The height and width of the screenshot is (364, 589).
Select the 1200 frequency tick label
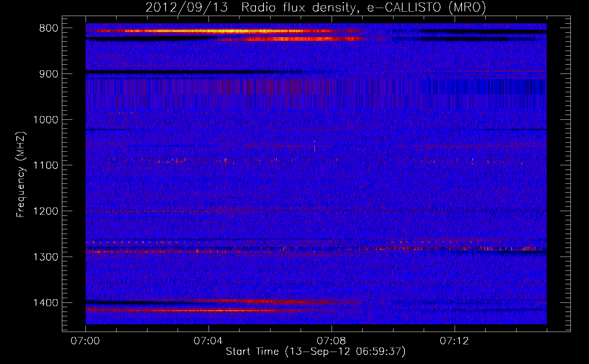pos(46,211)
